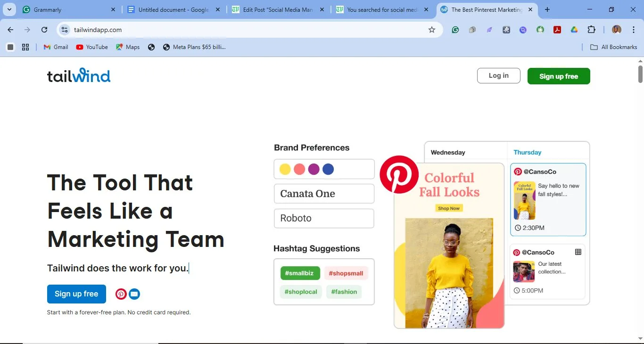Open the All Bookmarks folder
This screenshot has width=644, height=344.
tap(614, 47)
